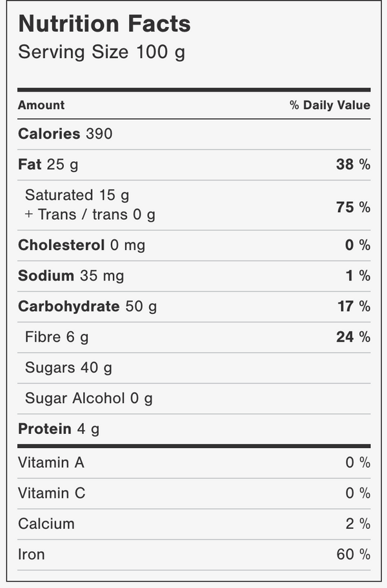Click the Sodium 35 mg label
387x588 pixels.
pyautogui.click(x=71, y=276)
